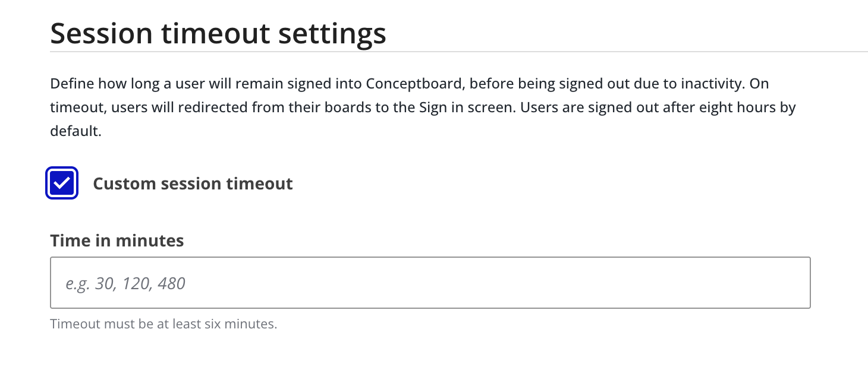Click the divider line below the heading
The height and width of the screenshot is (386, 868).
[x=458, y=52]
